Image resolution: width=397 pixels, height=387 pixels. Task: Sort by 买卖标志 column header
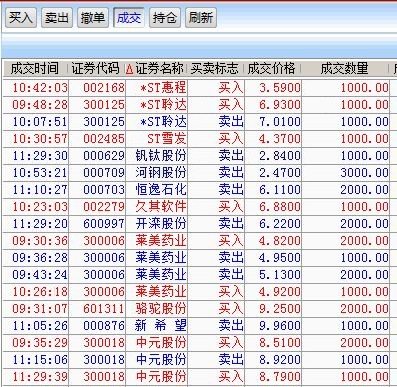(x=215, y=68)
